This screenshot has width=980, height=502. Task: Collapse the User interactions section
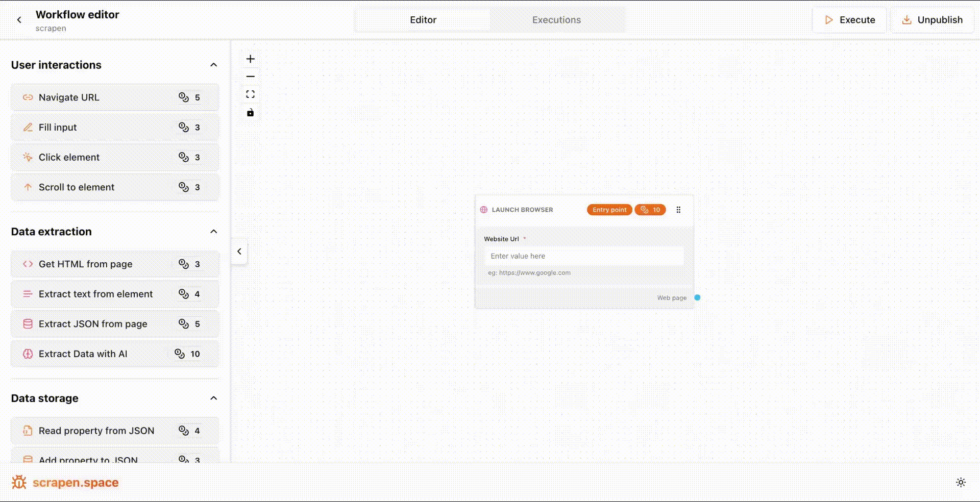click(x=214, y=65)
